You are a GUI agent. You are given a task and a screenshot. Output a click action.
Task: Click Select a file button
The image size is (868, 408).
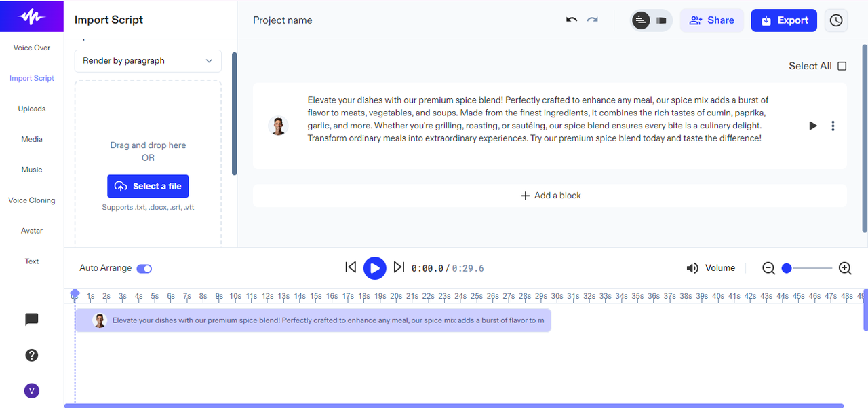[x=148, y=186]
